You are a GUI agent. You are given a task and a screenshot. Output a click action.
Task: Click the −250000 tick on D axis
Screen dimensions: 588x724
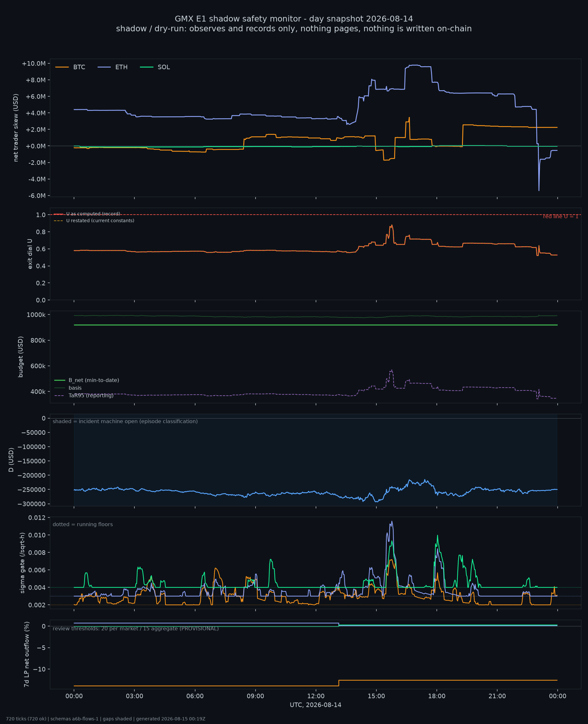(x=32, y=490)
